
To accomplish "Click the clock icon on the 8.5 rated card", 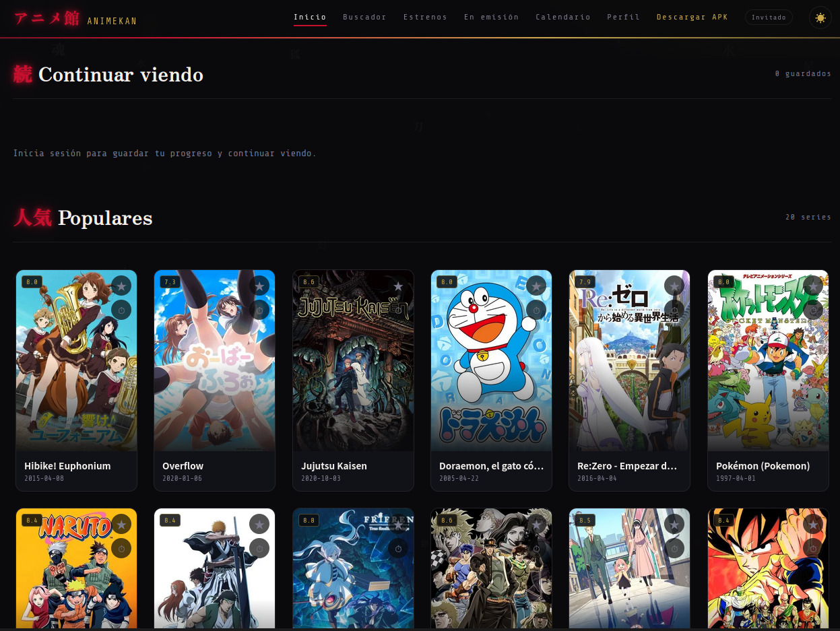I will (674, 548).
